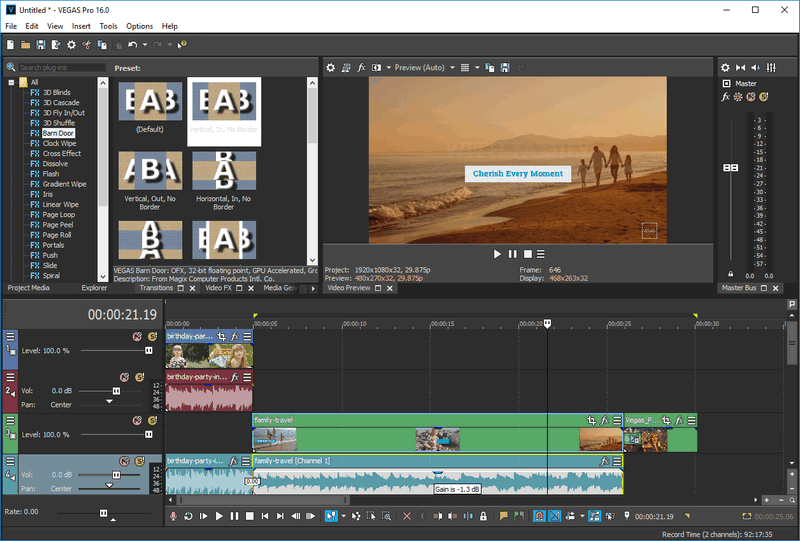
Task: Open Split Screen View dropdown arrow
Action: pos(389,67)
